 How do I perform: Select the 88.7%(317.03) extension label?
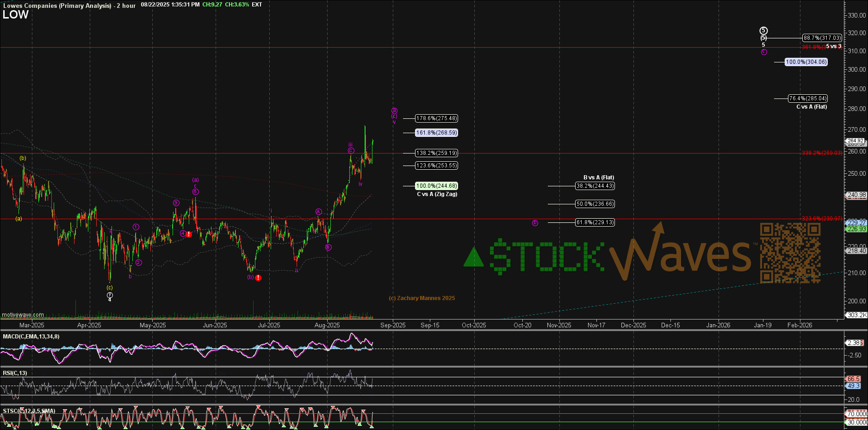tap(822, 38)
